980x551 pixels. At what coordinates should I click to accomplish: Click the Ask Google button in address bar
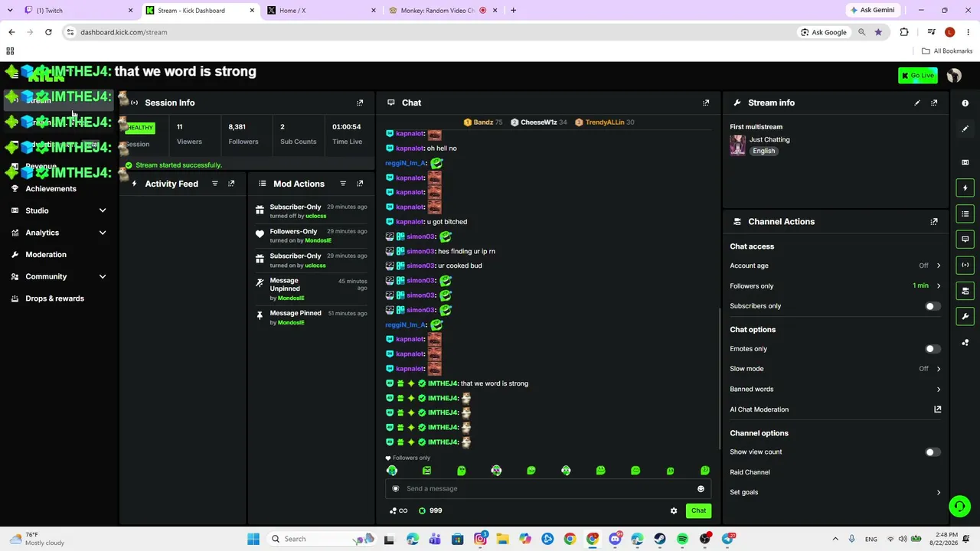click(x=823, y=32)
